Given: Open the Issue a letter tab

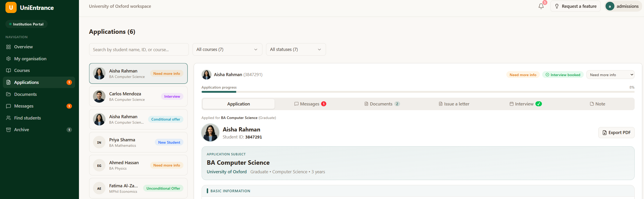Looking at the screenshot, I should point(454,104).
